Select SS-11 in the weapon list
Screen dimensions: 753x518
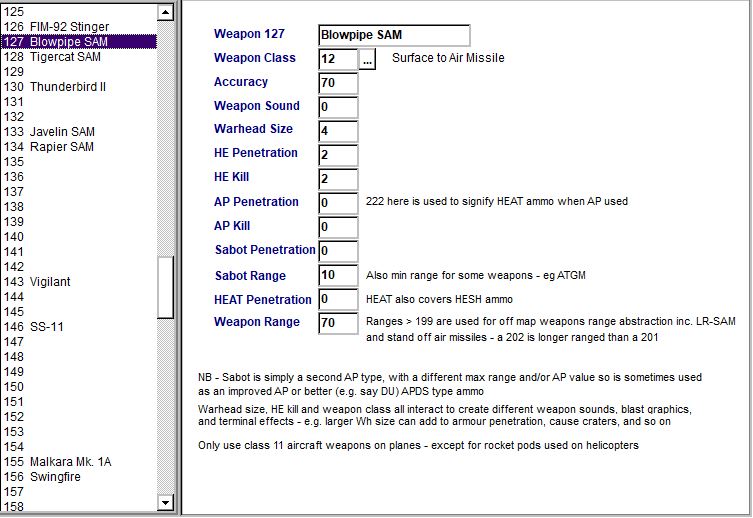tap(46, 327)
